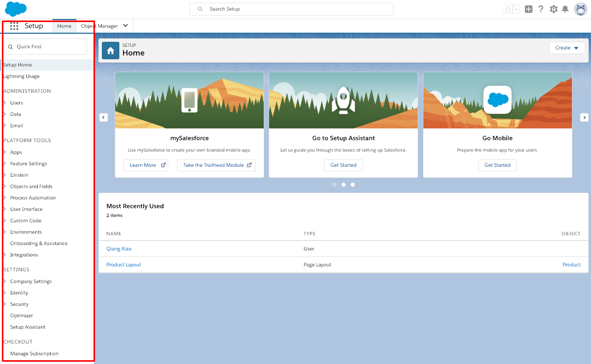Open the setup gear icon

[x=553, y=9]
